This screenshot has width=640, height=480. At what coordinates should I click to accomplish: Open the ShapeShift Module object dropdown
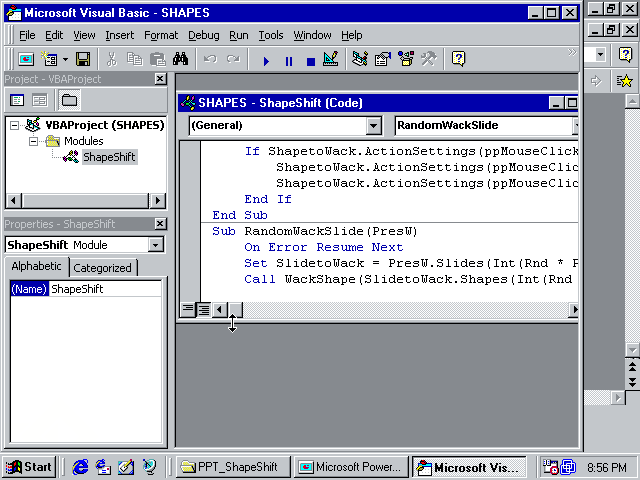point(155,245)
